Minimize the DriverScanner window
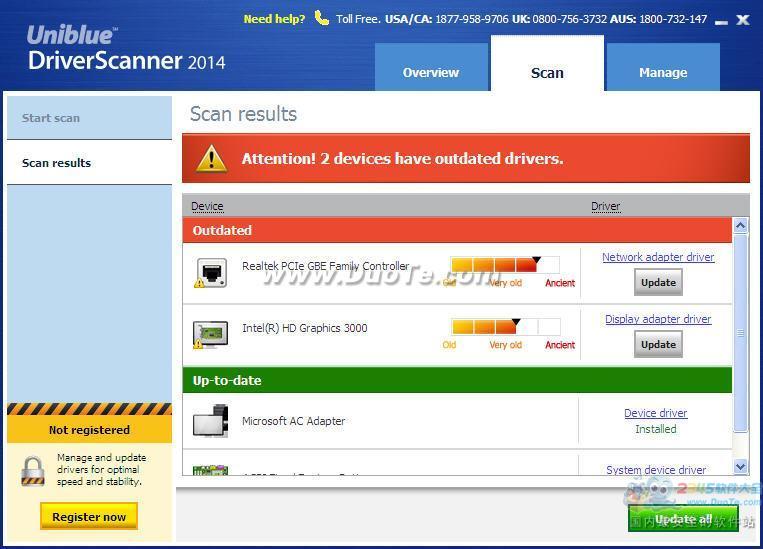The height and width of the screenshot is (549, 763). [x=722, y=21]
